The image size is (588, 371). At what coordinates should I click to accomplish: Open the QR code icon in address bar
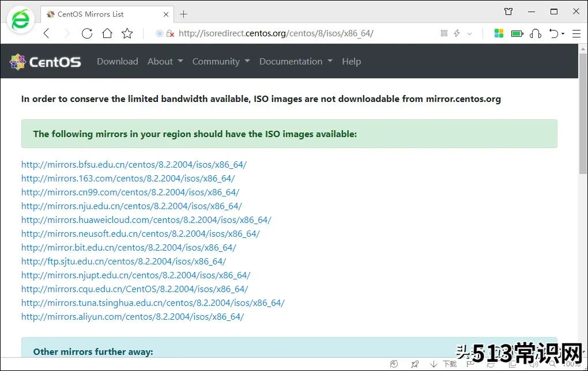[444, 33]
